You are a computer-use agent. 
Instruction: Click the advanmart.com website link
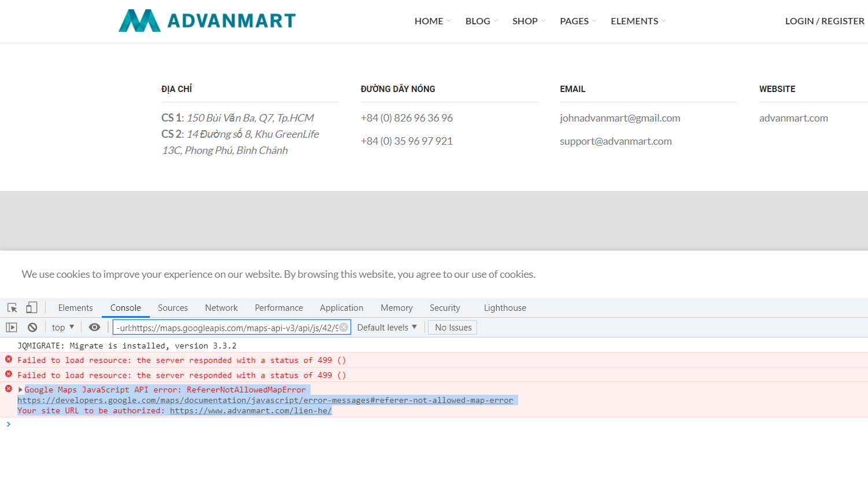click(x=793, y=118)
